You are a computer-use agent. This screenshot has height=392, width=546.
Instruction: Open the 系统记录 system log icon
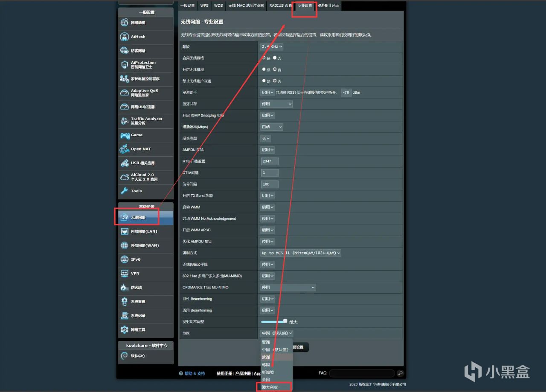click(124, 316)
